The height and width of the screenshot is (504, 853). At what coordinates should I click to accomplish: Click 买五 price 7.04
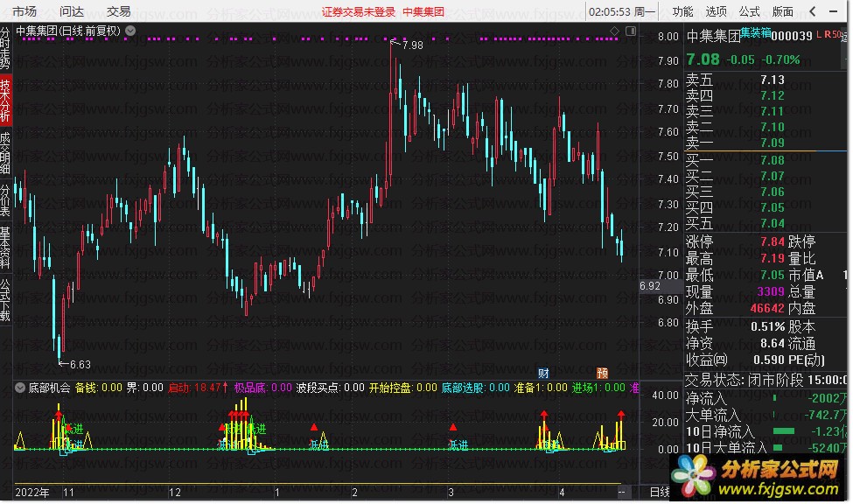point(772,224)
